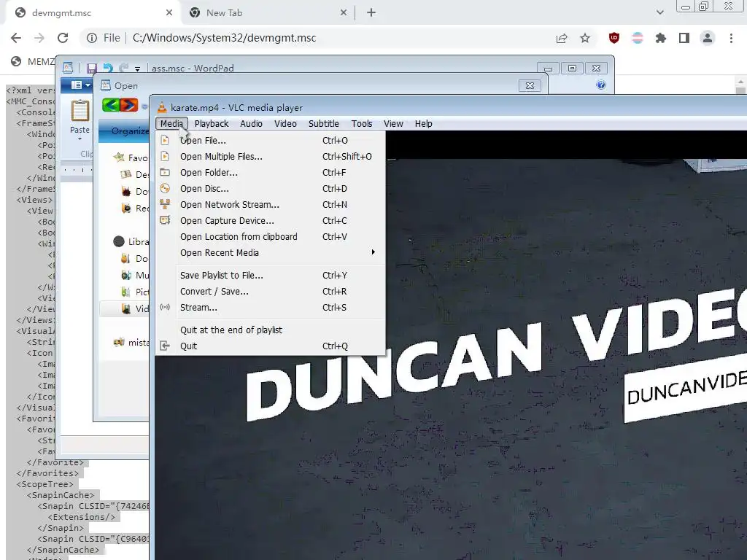Screen dimensions: 747x560
Task: Choose Open Folder... menu entry
Action: coord(270,173)
